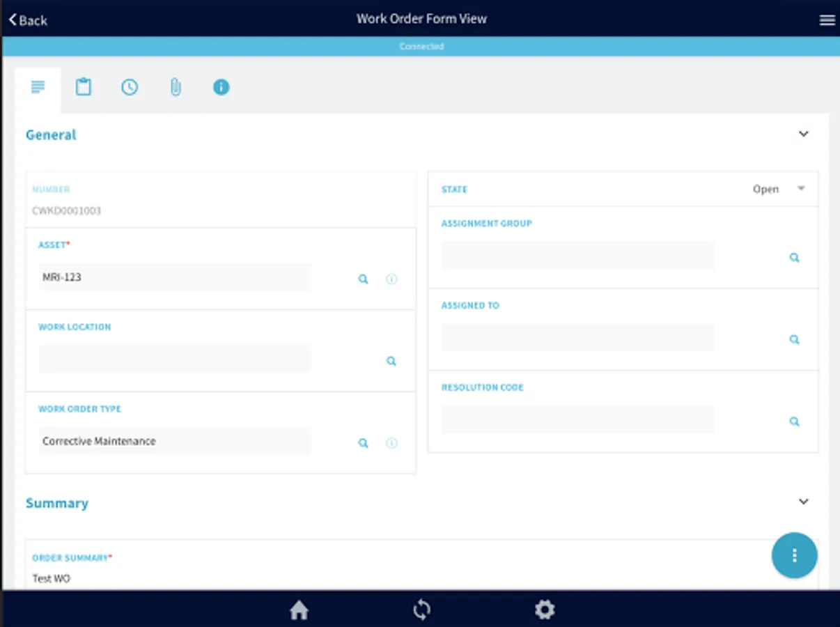
Task: Click the Connected status bar
Action: point(421,47)
